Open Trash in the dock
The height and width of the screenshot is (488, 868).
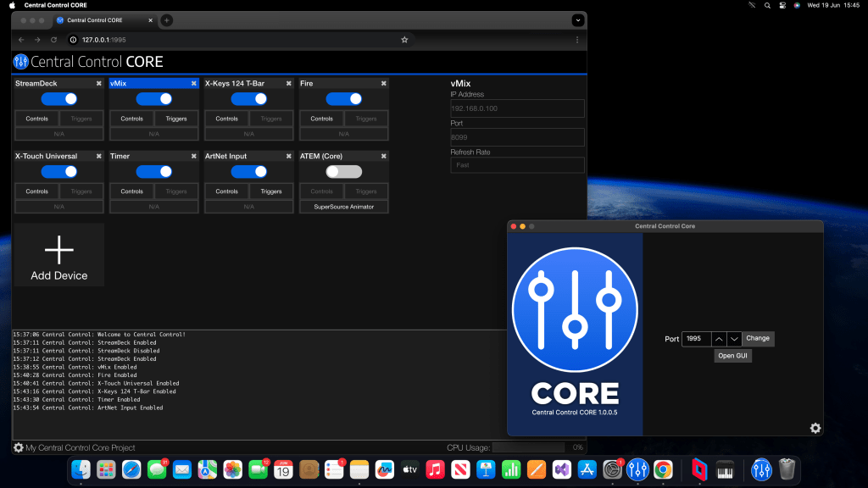coord(787,469)
